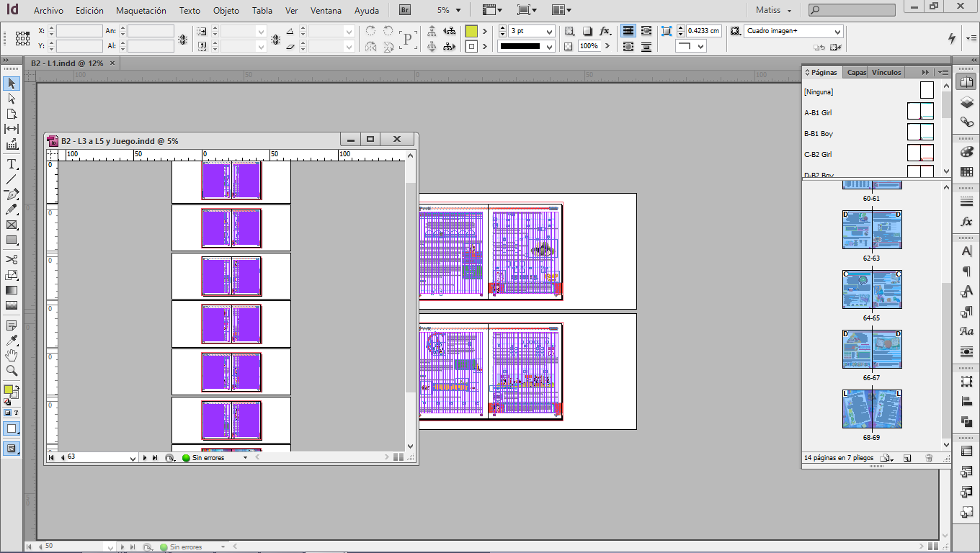980x553 pixels.
Task: Open the Objeto menu
Action: [x=226, y=10]
